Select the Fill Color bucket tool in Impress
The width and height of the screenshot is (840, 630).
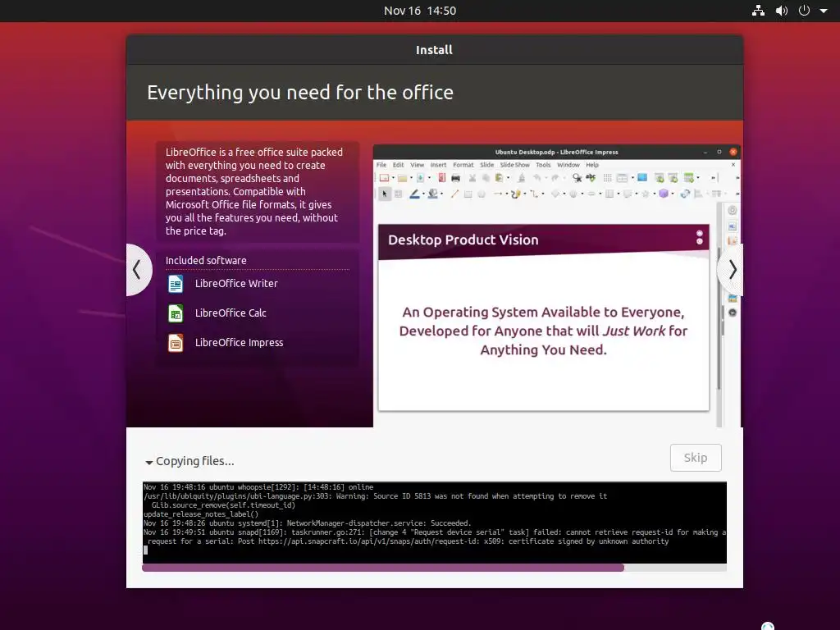click(433, 194)
